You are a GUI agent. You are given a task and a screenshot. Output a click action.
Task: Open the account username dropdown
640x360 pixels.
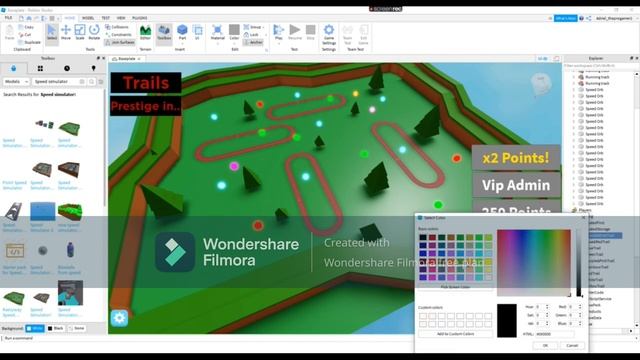pos(616,18)
